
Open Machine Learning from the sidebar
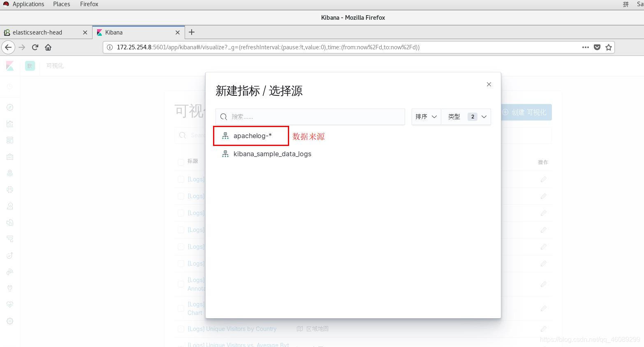[10, 190]
